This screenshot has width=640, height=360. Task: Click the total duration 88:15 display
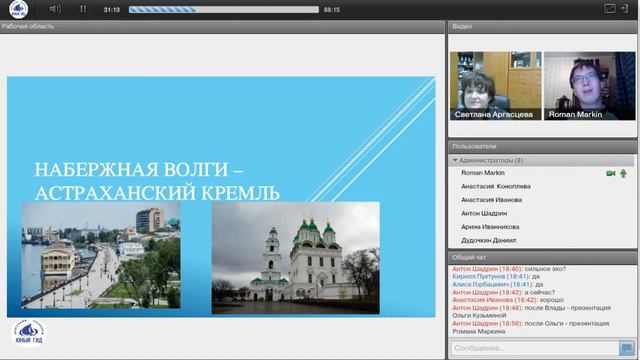331,9
